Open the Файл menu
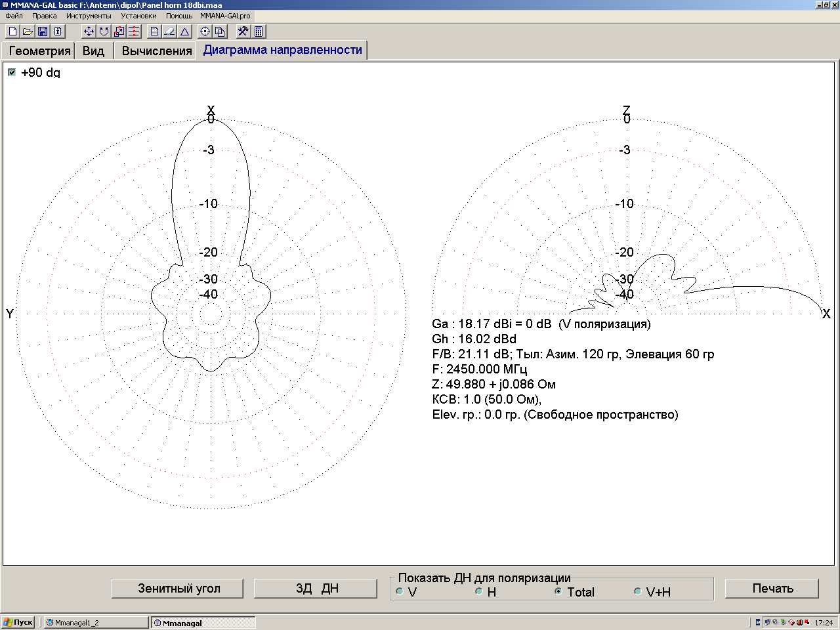The height and width of the screenshot is (630, 840). [x=14, y=16]
